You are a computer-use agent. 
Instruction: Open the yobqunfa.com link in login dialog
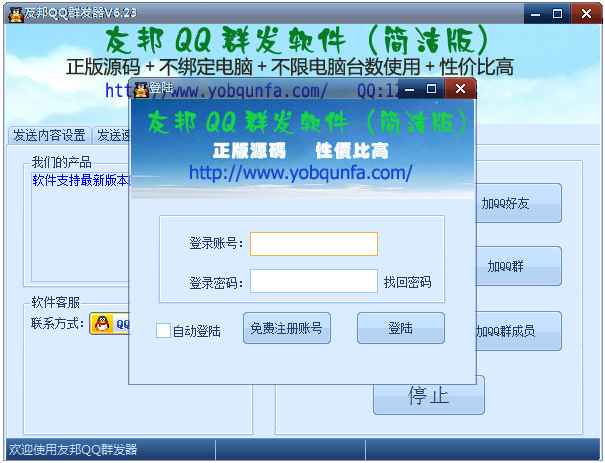(x=301, y=172)
